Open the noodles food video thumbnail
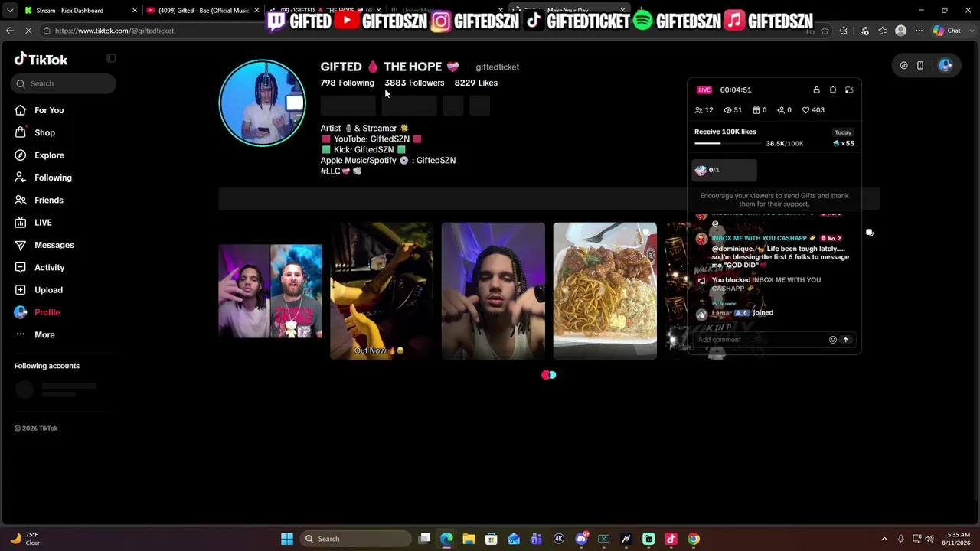This screenshot has width=980, height=551. (605, 291)
